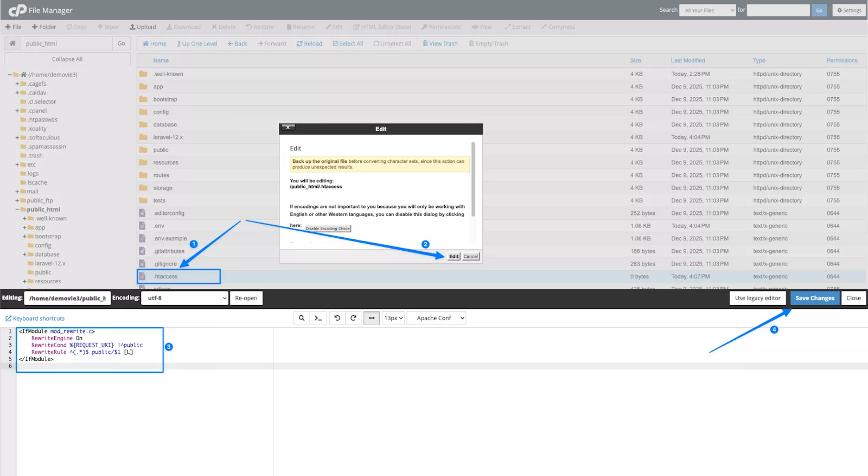Click the Save Changes button
Image resolution: width=868 pixels, height=476 pixels.
click(x=814, y=298)
